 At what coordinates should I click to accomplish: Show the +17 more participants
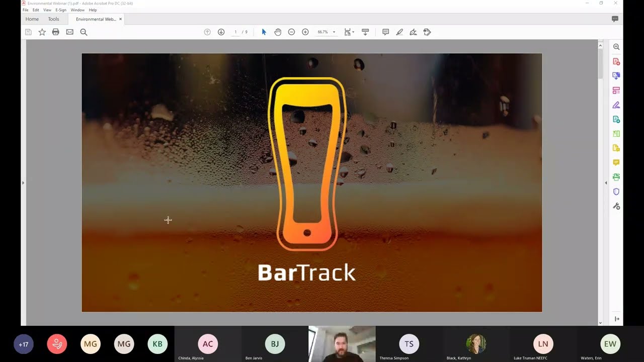pos(24,344)
